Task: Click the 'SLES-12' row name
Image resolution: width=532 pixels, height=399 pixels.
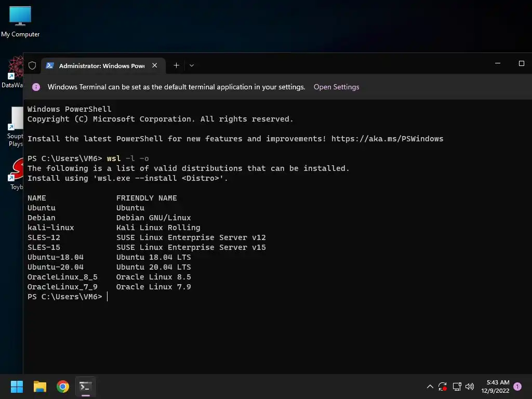Action: (x=44, y=237)
